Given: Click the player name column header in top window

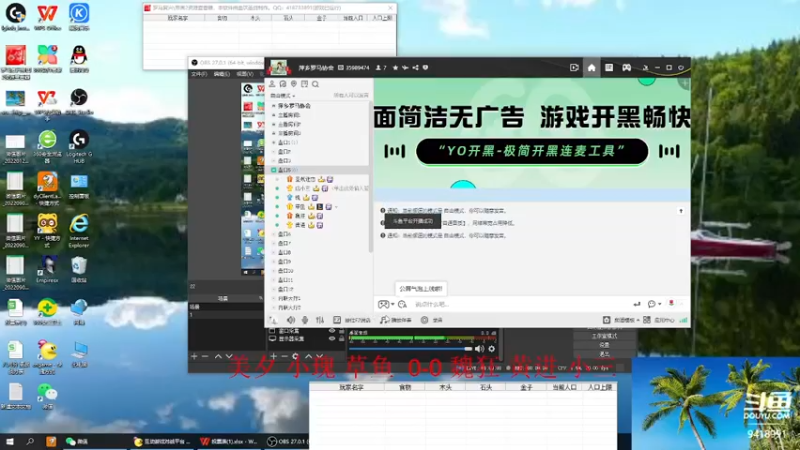Looking at the screenshot, I should (x=177, y=18).
